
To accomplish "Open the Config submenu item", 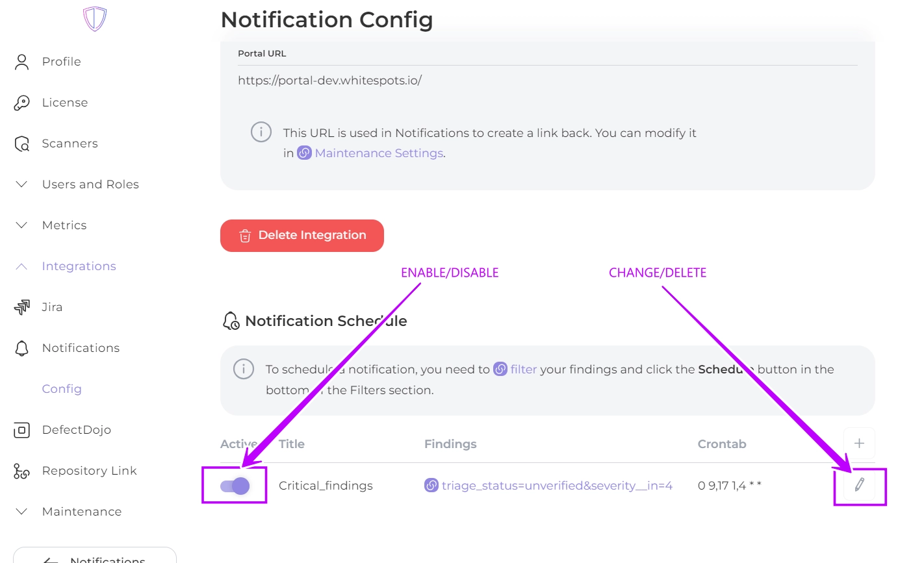I will [x=62, y=389].
